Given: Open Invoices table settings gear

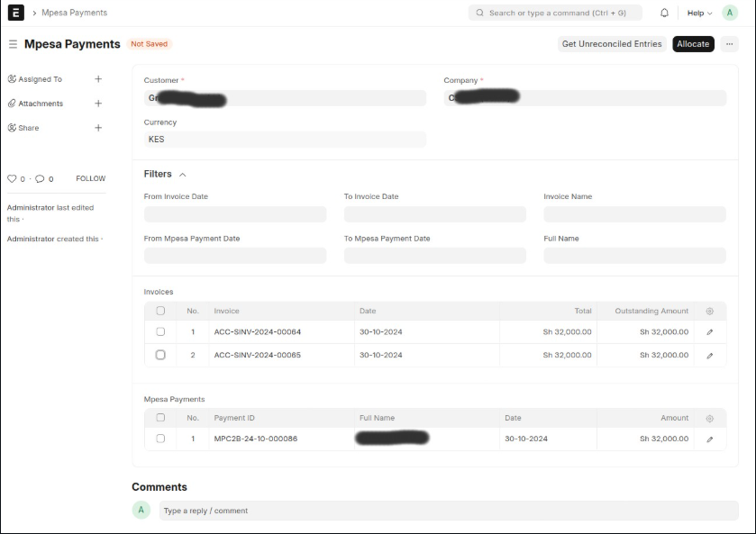Looking at the screenshot, I should tap(710, 312).
